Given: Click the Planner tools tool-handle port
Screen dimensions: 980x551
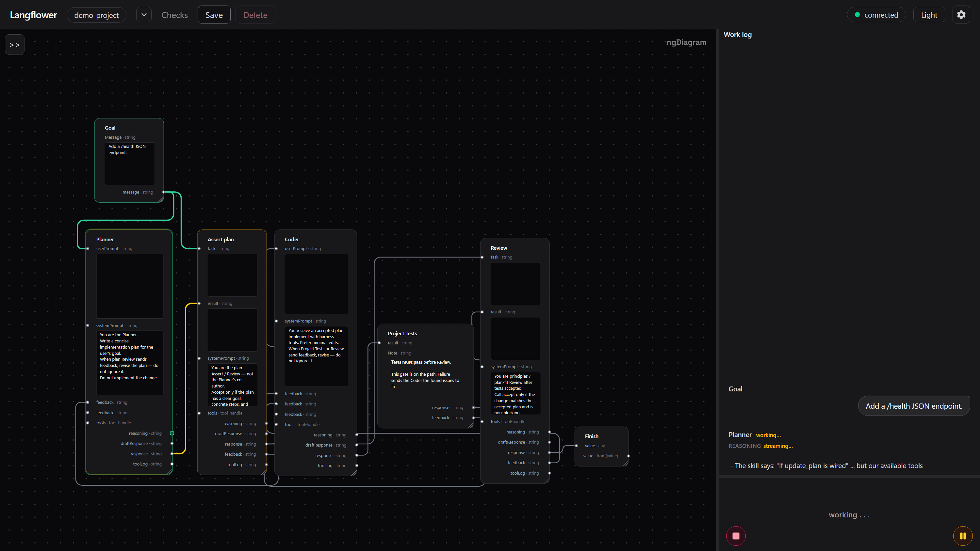Looking at the screenshot, I should pos(88,423).
